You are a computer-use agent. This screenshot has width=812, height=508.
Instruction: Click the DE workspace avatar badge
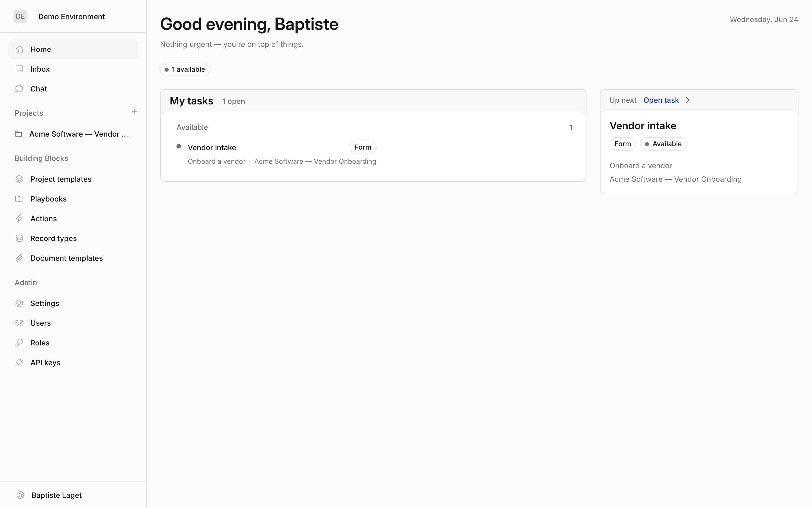point(20,16)
